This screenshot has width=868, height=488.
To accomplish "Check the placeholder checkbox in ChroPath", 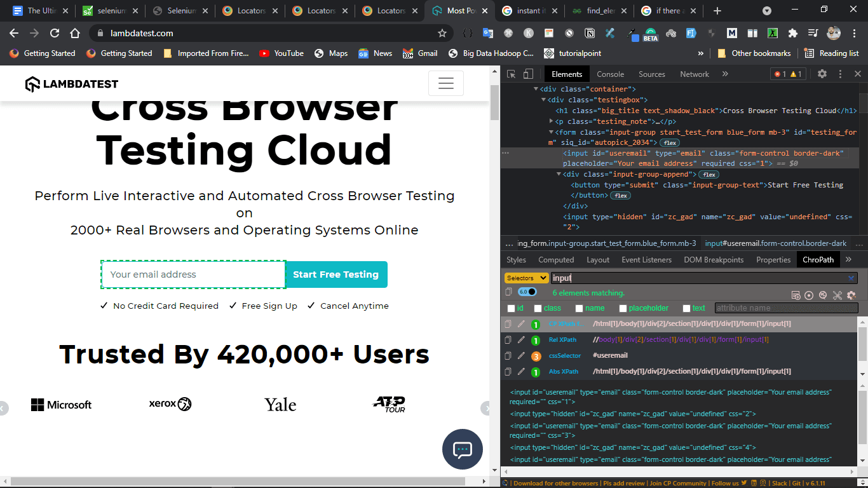I will pos(623,308).
